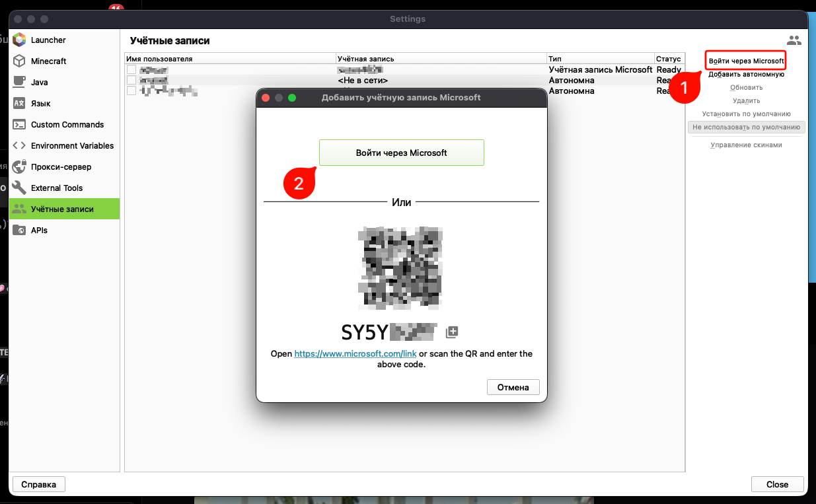Click the External Tools wrench icon
This screenshot has width=816, height=504.
(x=19, y=188)
